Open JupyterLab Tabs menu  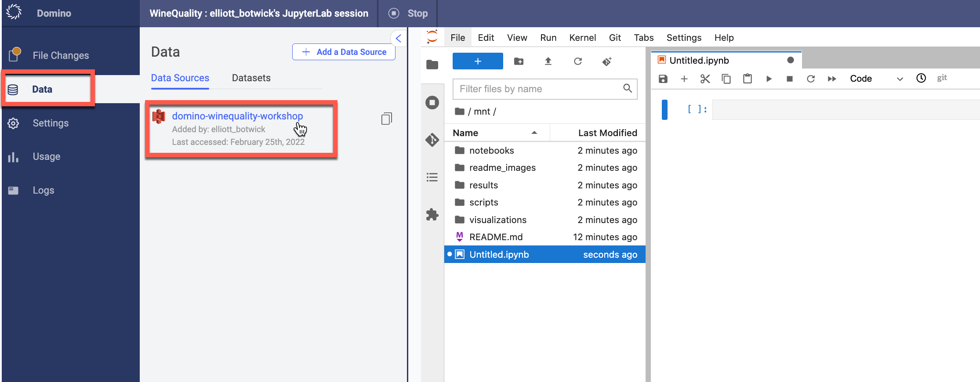point(644,38)
